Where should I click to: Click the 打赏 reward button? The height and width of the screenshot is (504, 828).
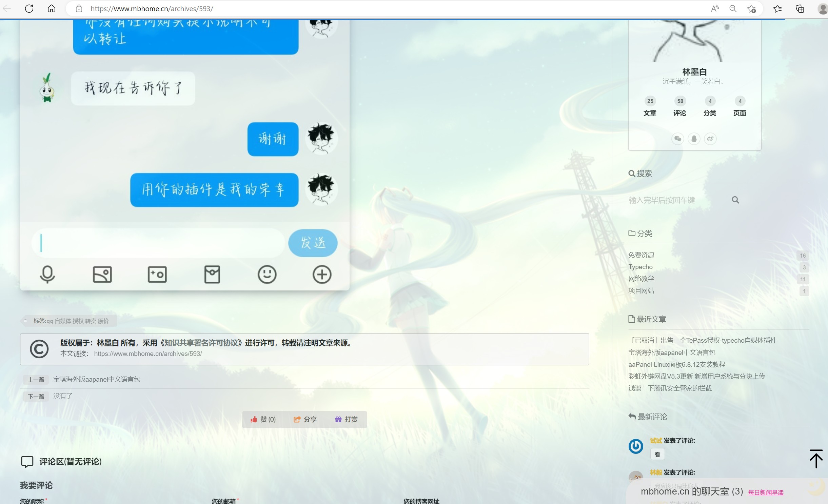point(346,419)
